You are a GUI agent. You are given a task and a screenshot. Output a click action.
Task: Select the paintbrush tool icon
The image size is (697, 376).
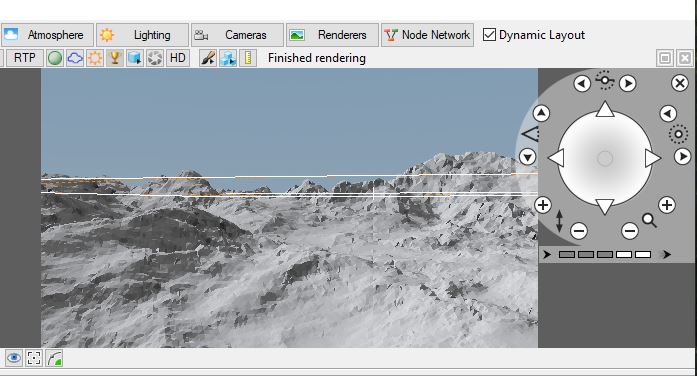(208, 58)
